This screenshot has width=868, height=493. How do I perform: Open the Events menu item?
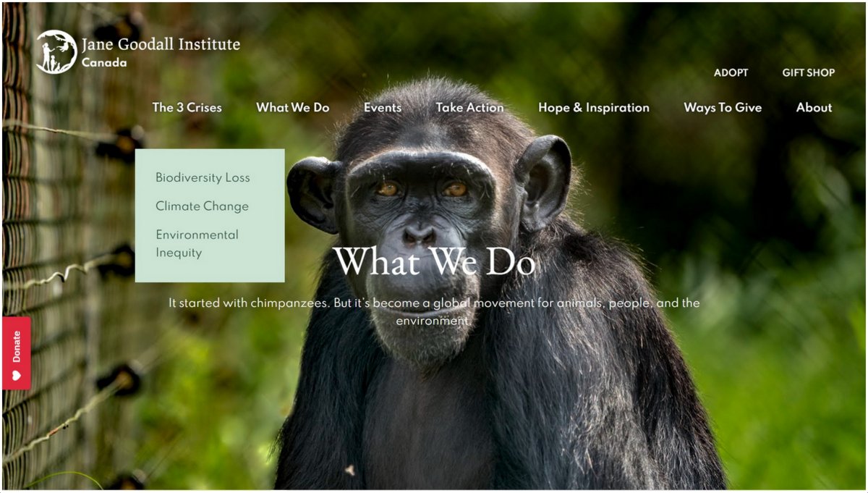point(382,107)
